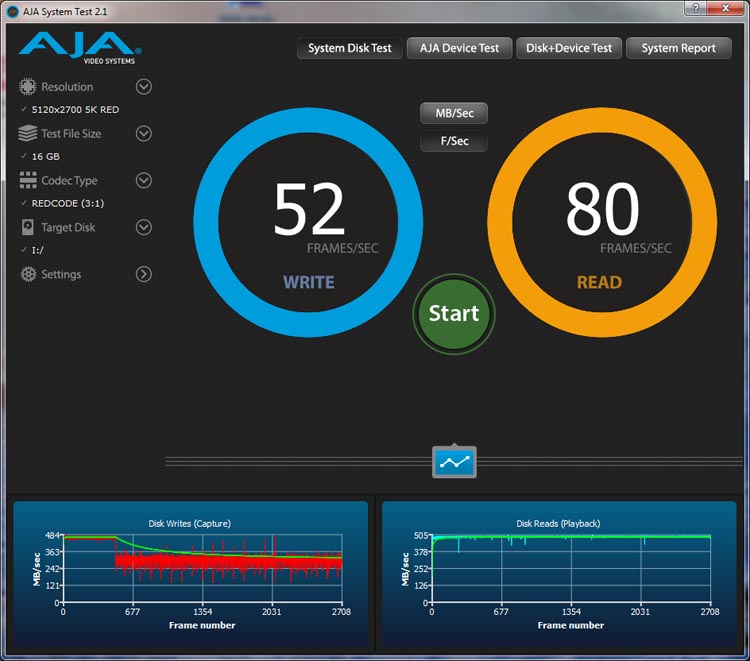Viewport: 750px width, 661px height.
Task: Click the READ label
Action: (599, 282)
